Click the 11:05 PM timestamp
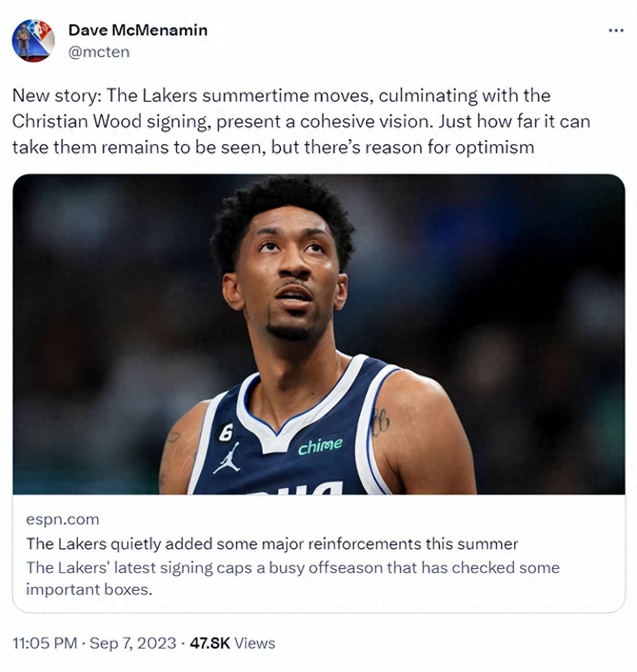The height and width of the screenshot is (672, 637). pos(45,643)
